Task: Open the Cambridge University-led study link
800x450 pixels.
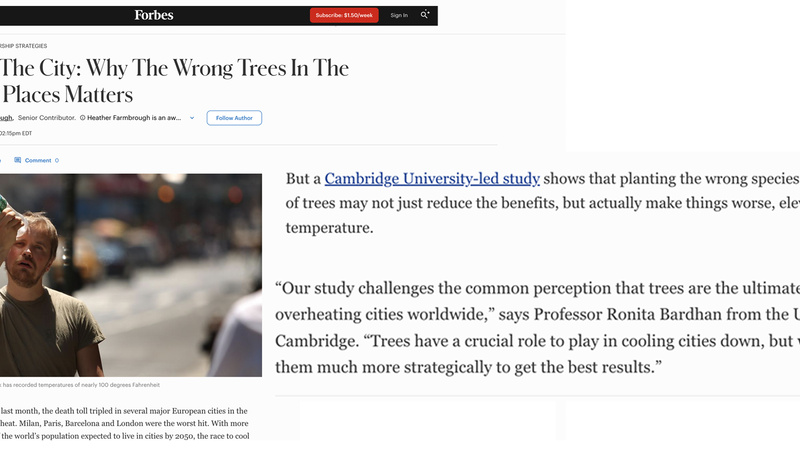Action: click(432, 179)
